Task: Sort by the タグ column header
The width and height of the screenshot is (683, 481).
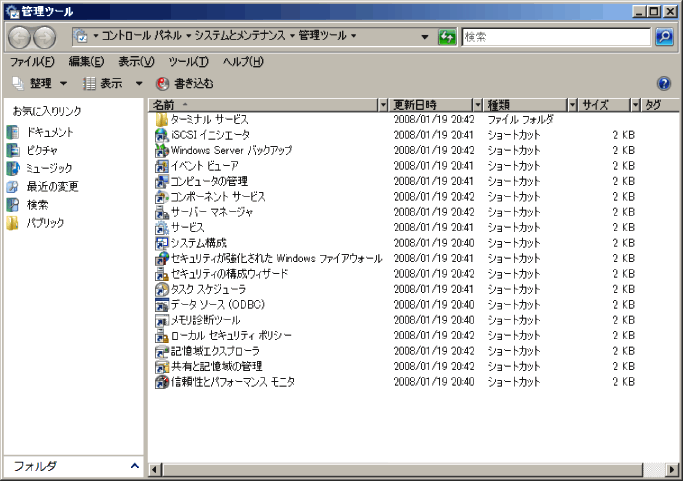Action: point(659,105)
